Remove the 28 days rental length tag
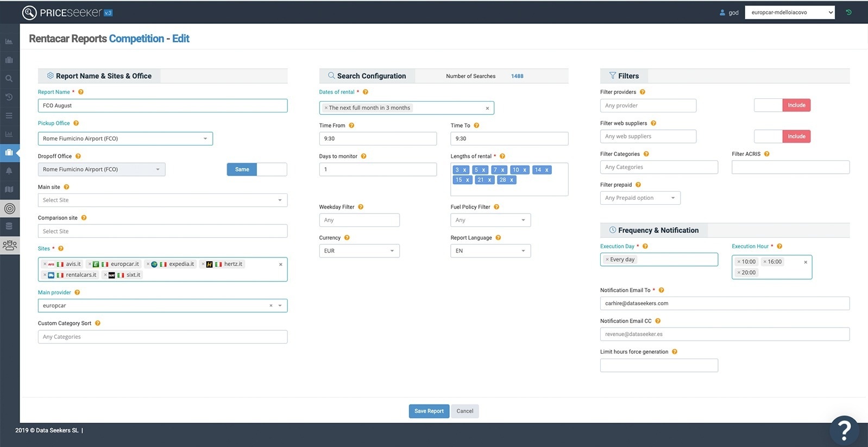868x447 pixels. 511,180
